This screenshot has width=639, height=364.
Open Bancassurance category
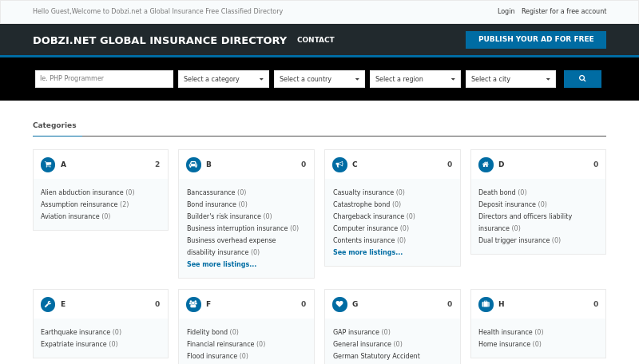211,192
